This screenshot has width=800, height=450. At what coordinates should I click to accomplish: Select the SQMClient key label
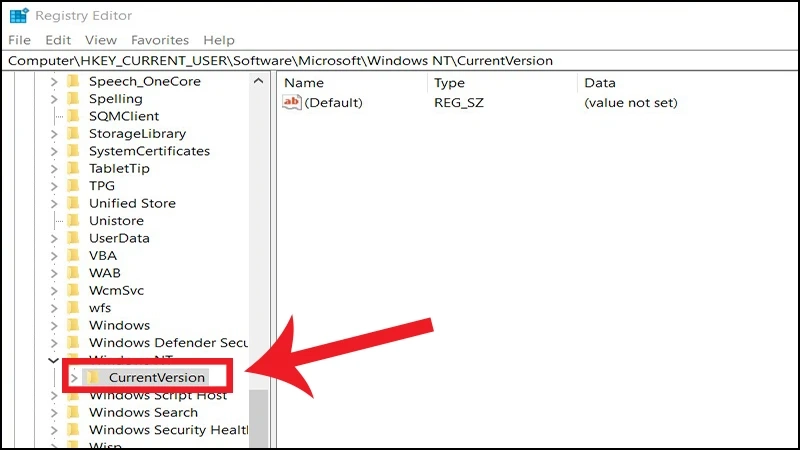tap(124, 116)
